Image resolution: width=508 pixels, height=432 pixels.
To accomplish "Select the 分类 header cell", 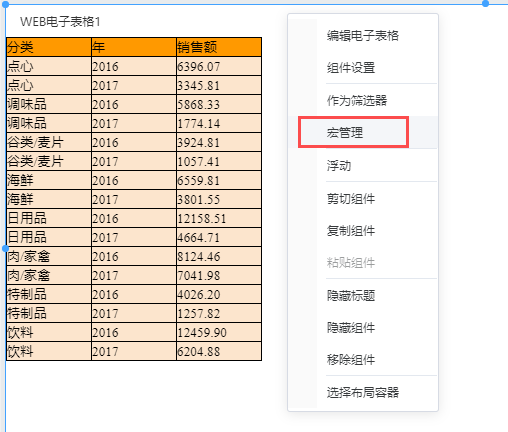I will pyautogui.click(x=49, y=47).
